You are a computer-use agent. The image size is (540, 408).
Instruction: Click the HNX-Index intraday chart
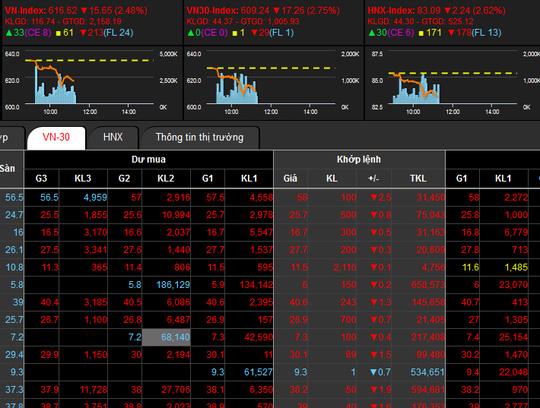click(x=453, y=83)
